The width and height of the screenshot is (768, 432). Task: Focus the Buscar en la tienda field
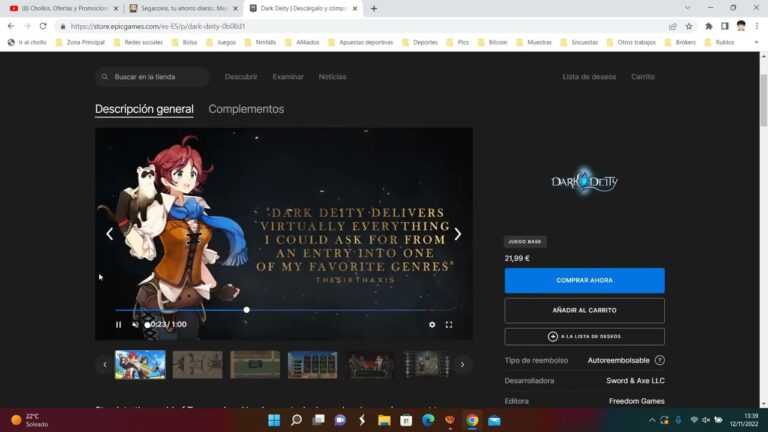click(x=152, y=77)
